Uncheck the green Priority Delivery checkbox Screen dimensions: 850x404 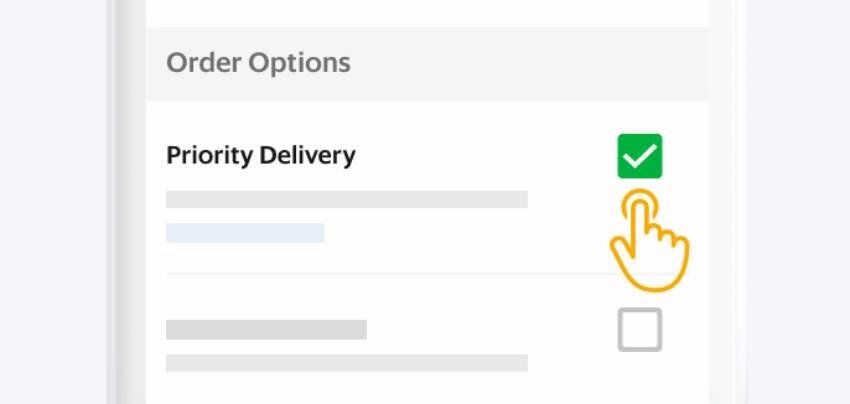click(x=640, y=156)
